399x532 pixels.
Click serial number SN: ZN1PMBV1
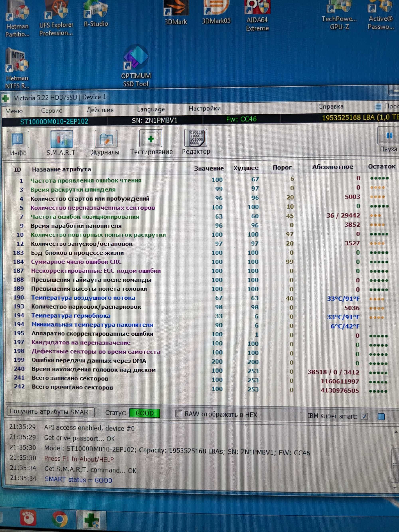click(x=154, y=120)
